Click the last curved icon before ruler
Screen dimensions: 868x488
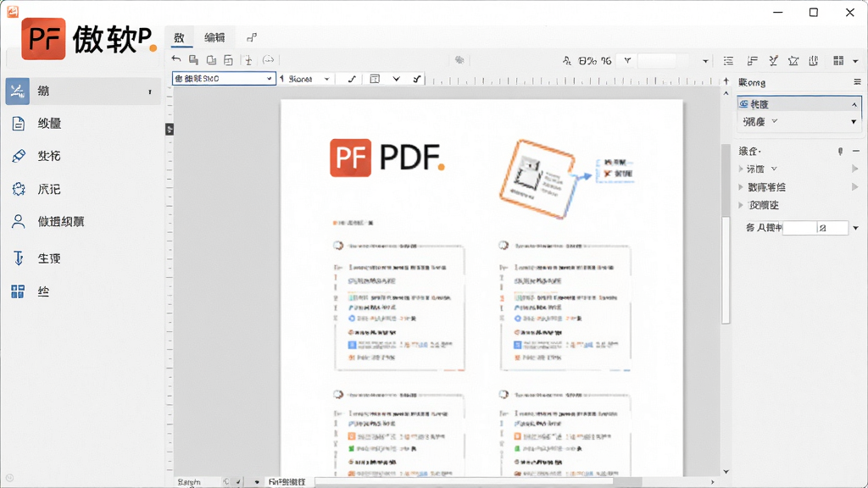[x=417, y=79]
